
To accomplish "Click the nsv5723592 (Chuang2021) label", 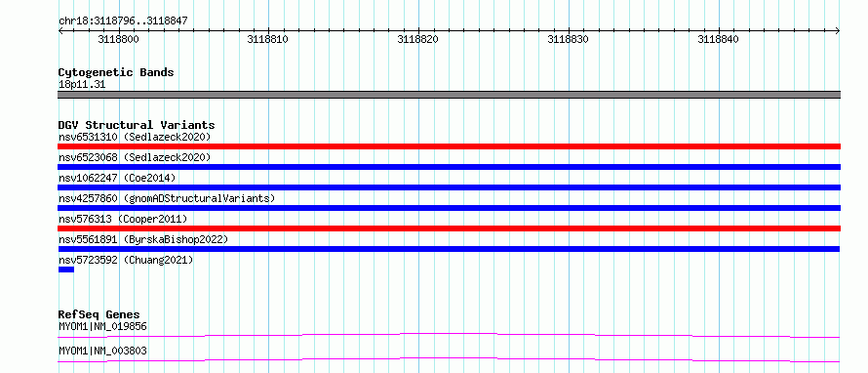I will 126,260.
